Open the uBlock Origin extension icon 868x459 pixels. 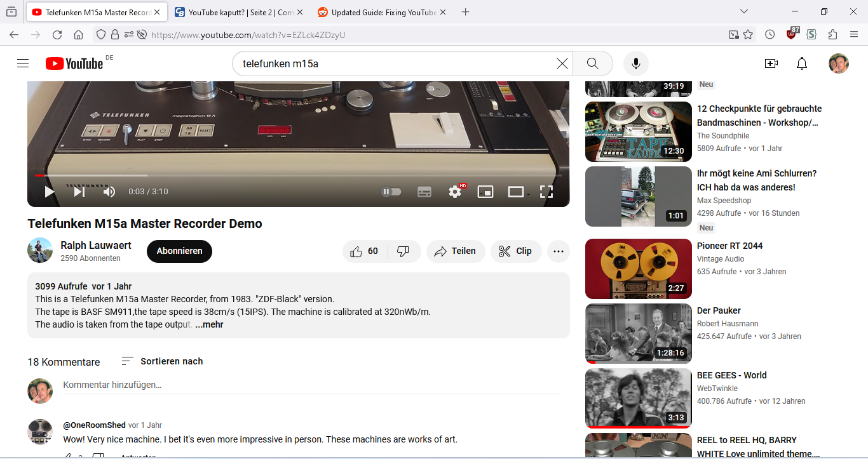click(x=791, y=34)
